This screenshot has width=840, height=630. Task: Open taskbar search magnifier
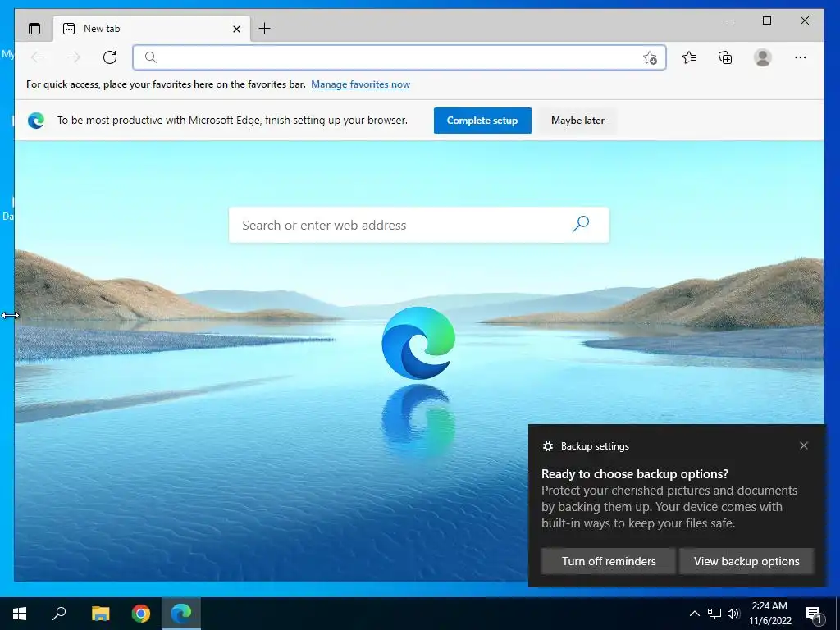click(x=59, y=614)
